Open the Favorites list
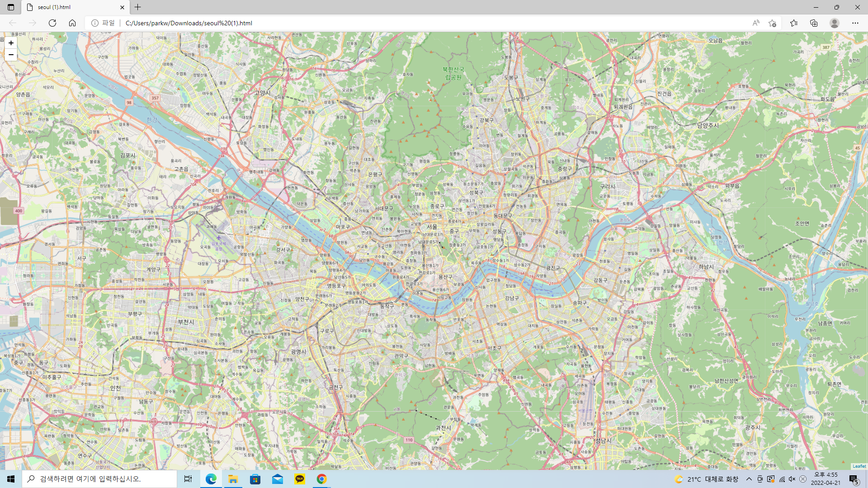868x488 pixels. point(794,23)
